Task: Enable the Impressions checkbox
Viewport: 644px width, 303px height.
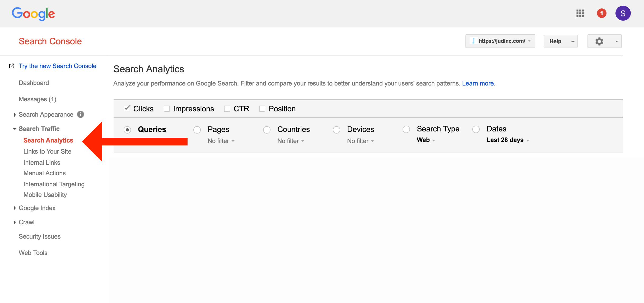Action: [x=166, y=109]
